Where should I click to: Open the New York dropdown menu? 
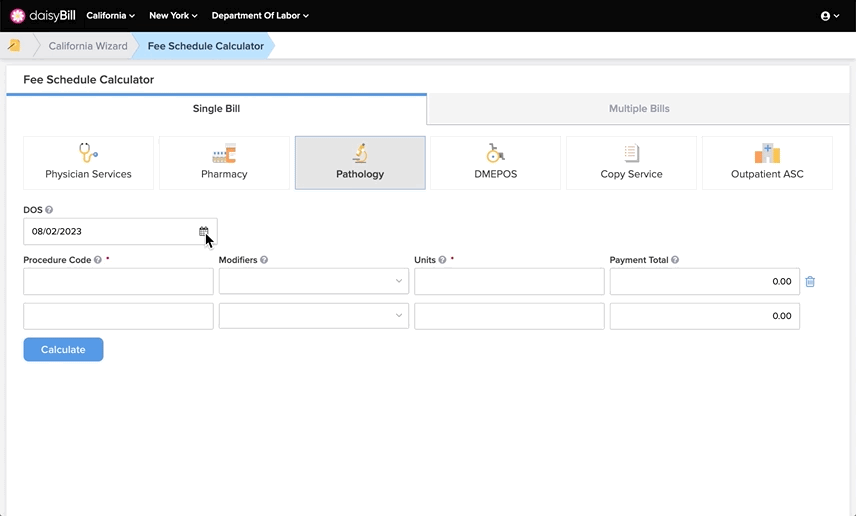(x=174, y=16)
